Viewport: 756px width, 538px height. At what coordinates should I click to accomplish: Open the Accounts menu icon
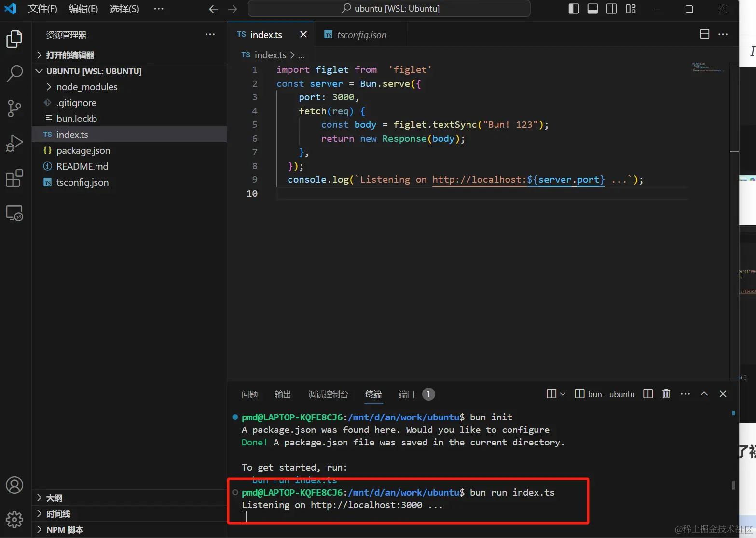14,485
